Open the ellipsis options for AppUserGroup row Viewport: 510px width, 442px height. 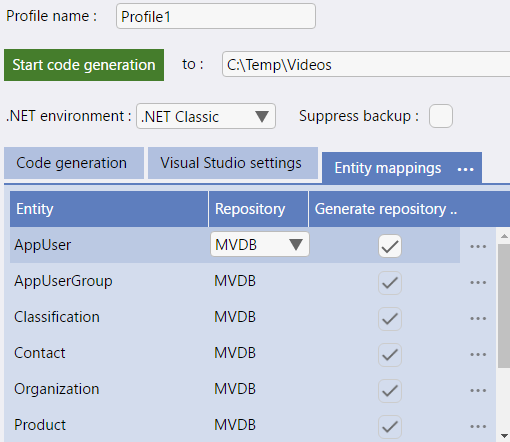[x=478, y=283]
